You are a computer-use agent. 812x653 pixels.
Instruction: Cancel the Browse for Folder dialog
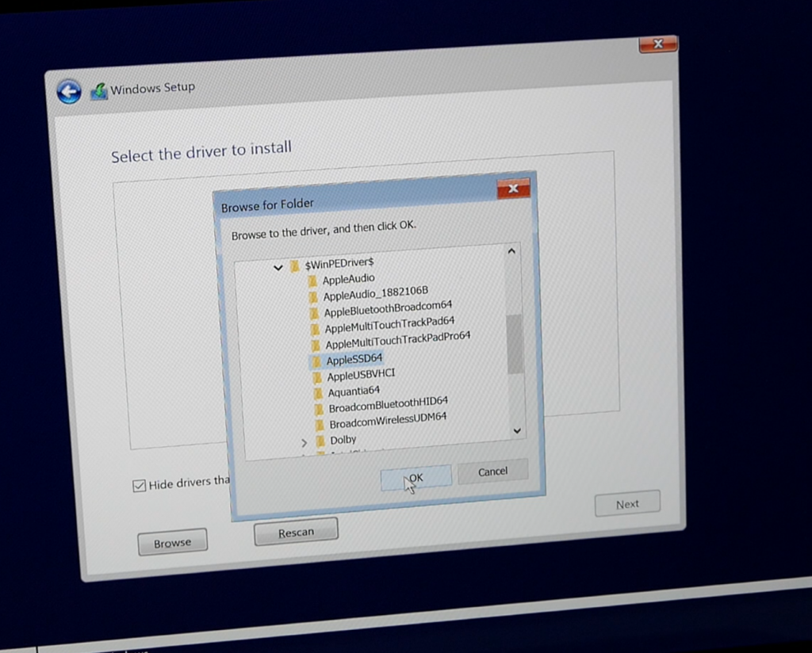[492, 472]
